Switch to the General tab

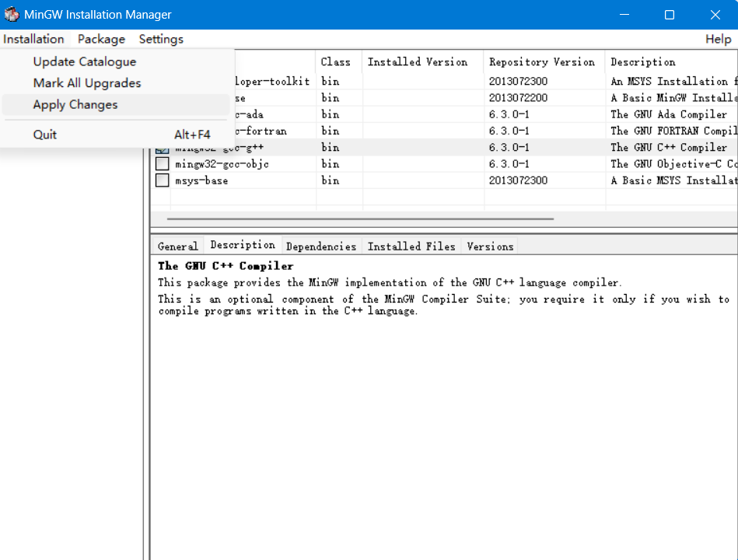click(178, 246)
